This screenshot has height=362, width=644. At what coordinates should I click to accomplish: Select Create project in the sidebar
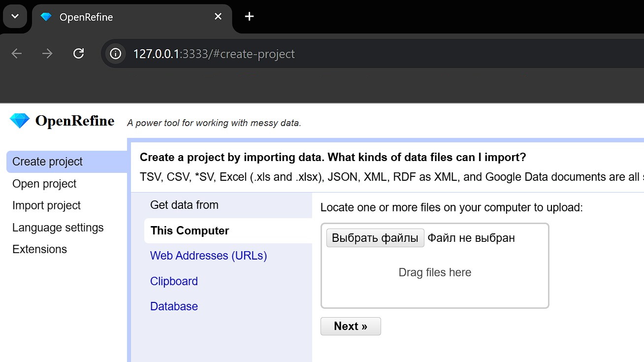(66, 162)
